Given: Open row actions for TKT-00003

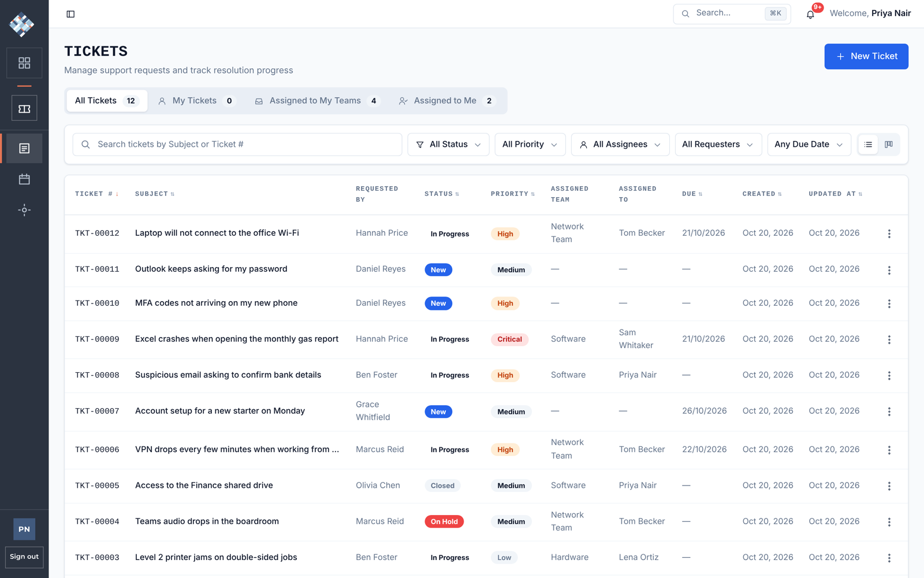Looking at the screenshot, I should click(x=889, y=558).
